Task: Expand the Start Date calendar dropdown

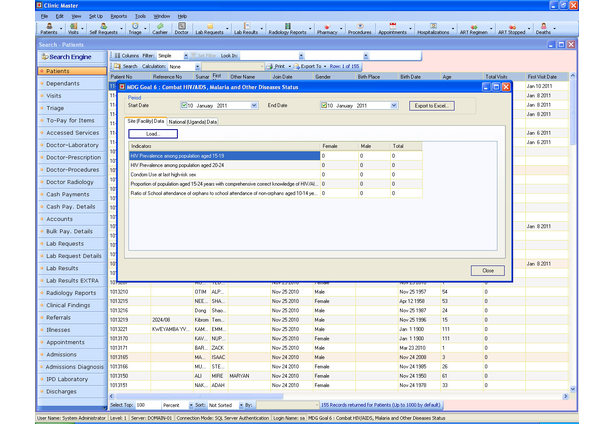Action: coord(254,106)
